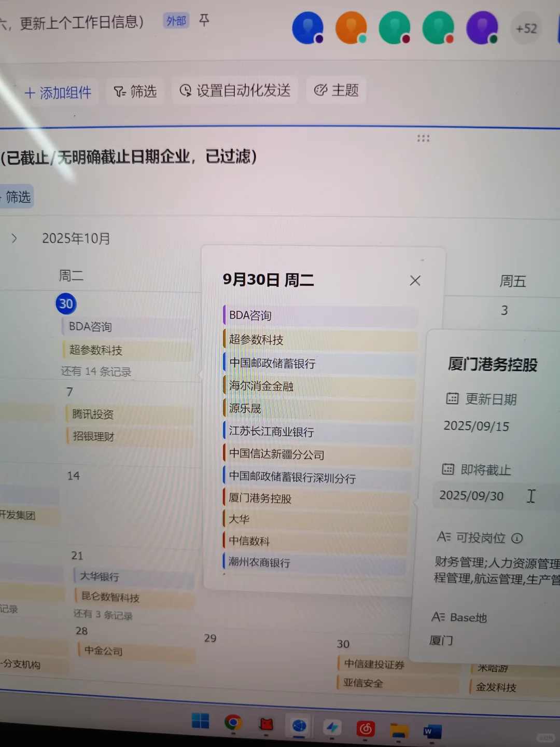The width and height of the screenshot is (560, 747).
Task: Open the orange user avatar
Action: coord(352,27)
